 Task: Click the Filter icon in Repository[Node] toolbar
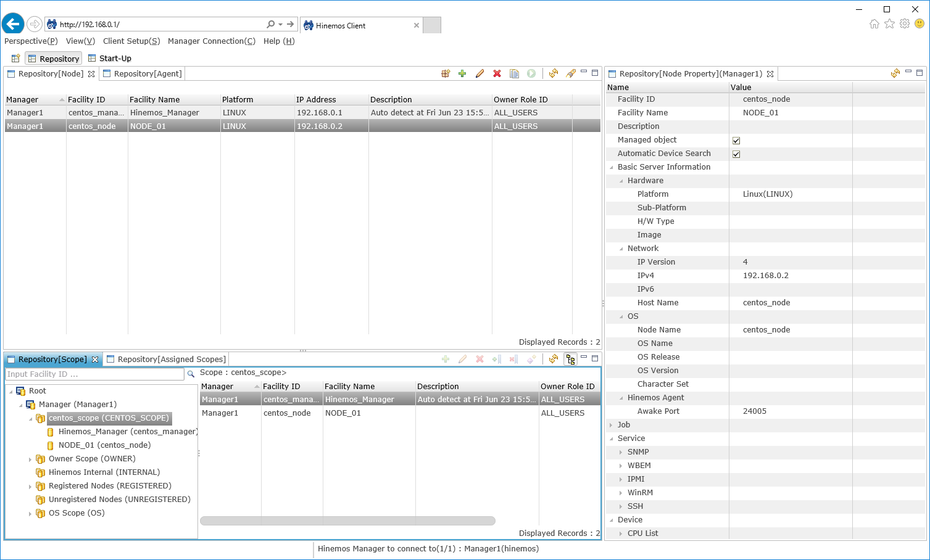coord(571,73)
